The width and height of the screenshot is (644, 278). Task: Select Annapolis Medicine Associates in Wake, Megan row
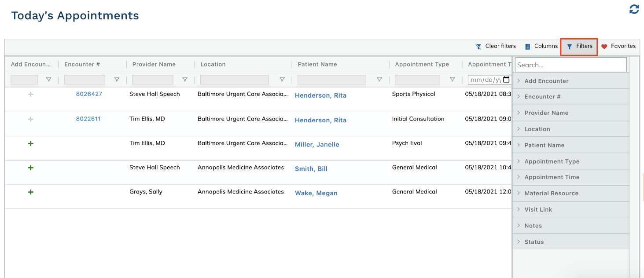point(241,192)
